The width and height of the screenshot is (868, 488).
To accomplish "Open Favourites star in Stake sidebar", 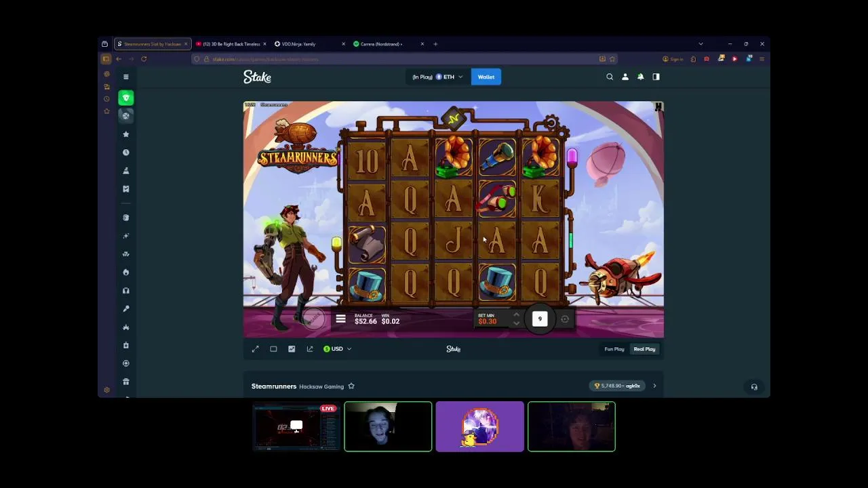I will point(125,134).
